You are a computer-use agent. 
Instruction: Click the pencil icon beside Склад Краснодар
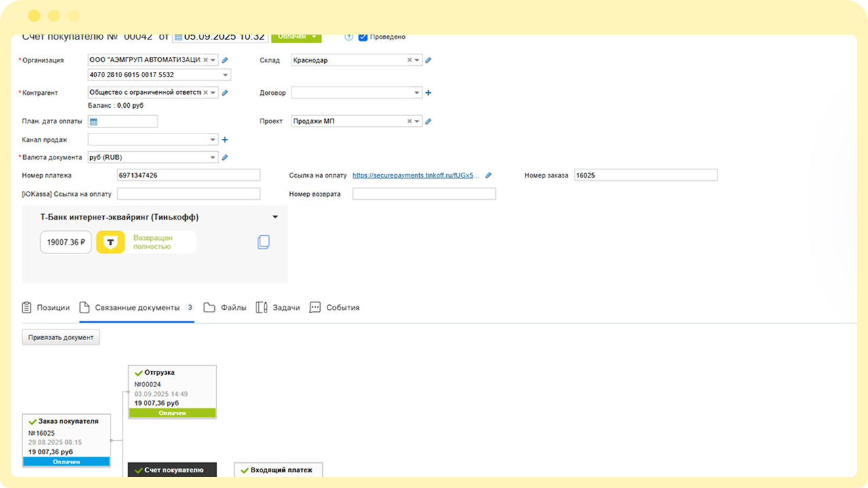coord(429,60)
